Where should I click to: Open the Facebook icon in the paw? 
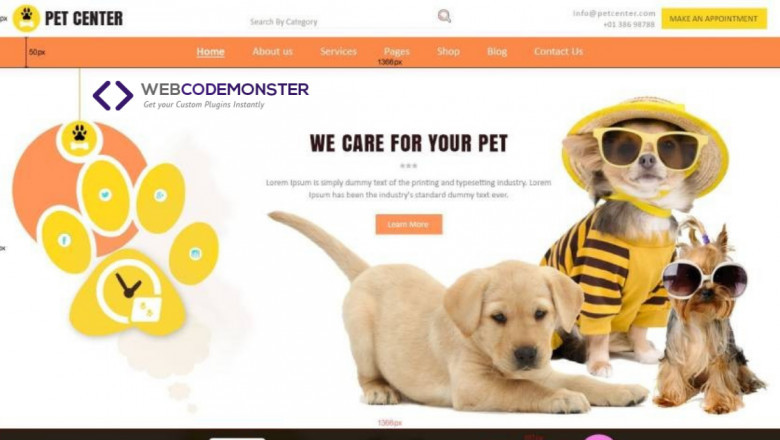click(64, 241)
